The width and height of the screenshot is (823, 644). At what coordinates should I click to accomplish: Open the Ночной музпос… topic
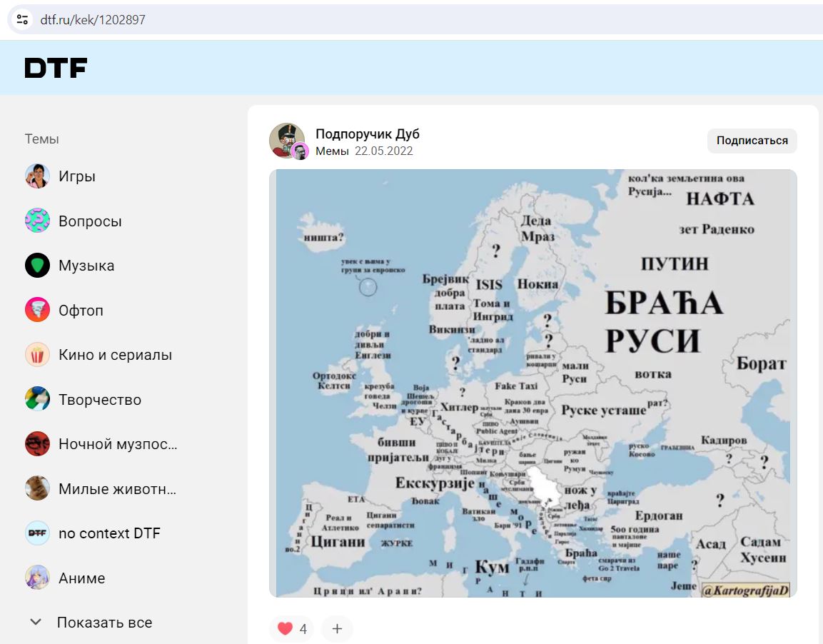pyautogui.click(x=118, y=444)
